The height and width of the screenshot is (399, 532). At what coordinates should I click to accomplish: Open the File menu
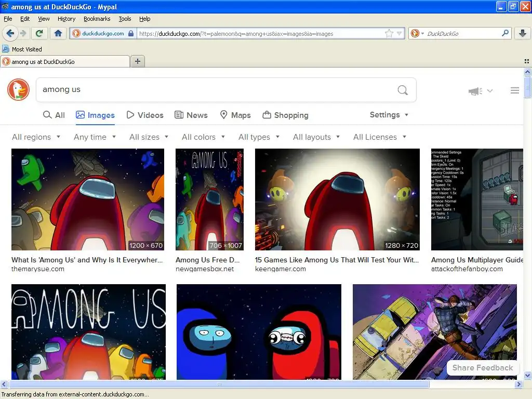point(8,19)
